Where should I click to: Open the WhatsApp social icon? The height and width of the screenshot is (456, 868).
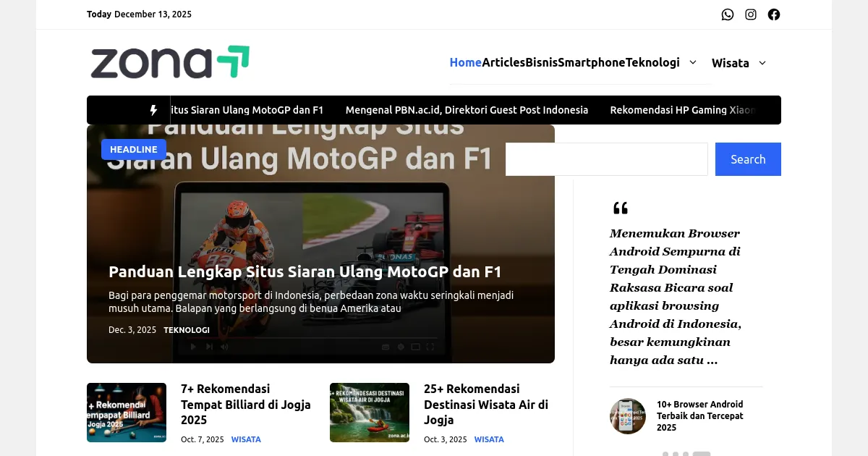[728, 14]
